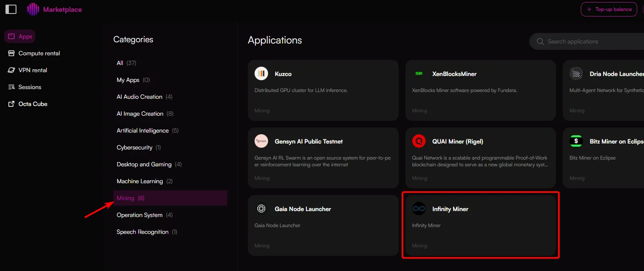
Task: Click the Gensyn AI Public Testnet icon
Action: (x=261, y=141)
